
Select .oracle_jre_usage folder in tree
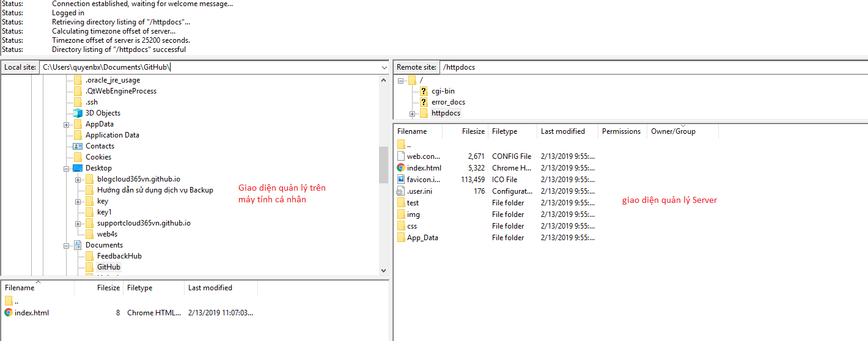pos(112,80)
